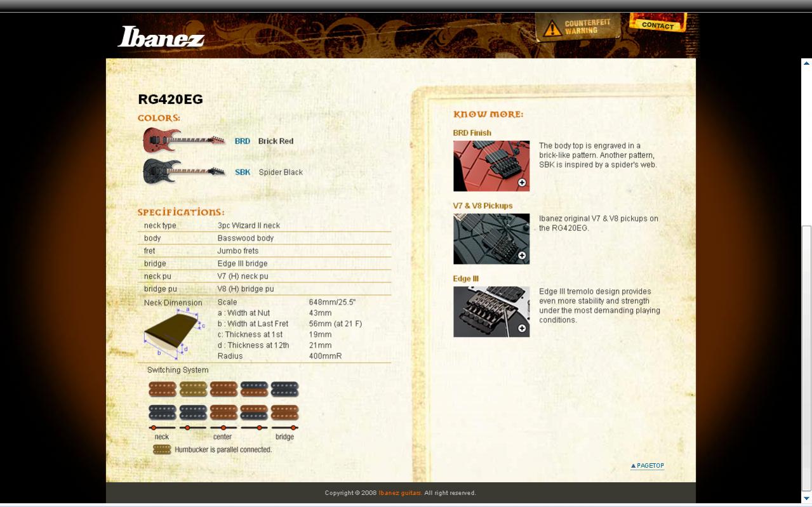Enlarge the BRD Finish photo

(491, 166)
